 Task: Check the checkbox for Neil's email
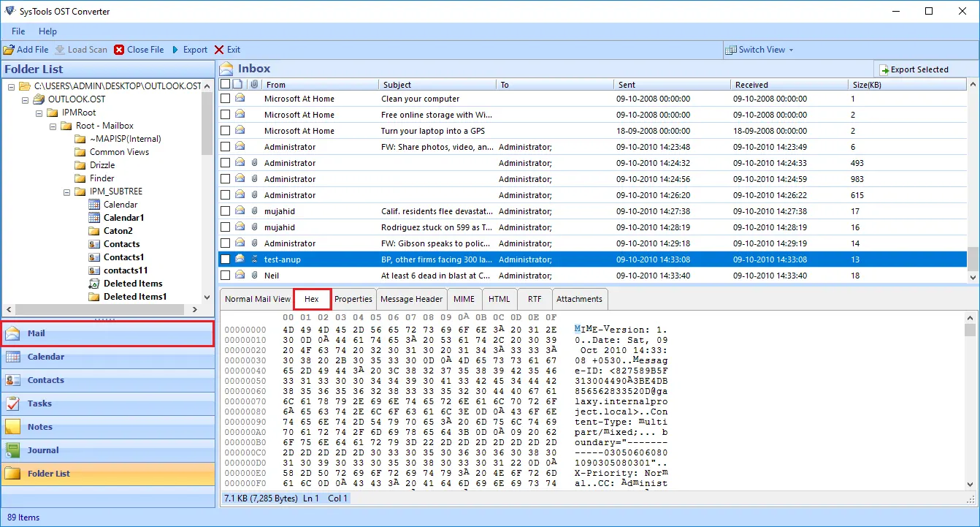tap(226, 276)
